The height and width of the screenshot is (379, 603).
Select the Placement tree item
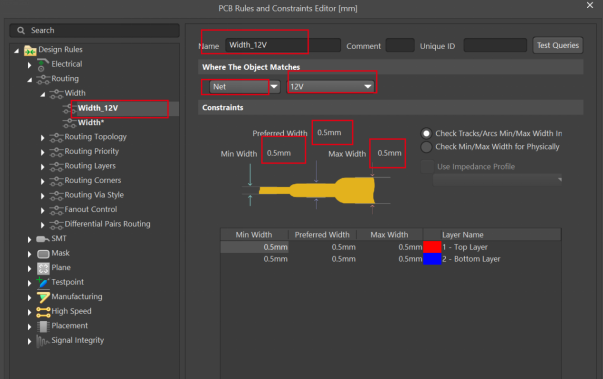pos(70,326)
